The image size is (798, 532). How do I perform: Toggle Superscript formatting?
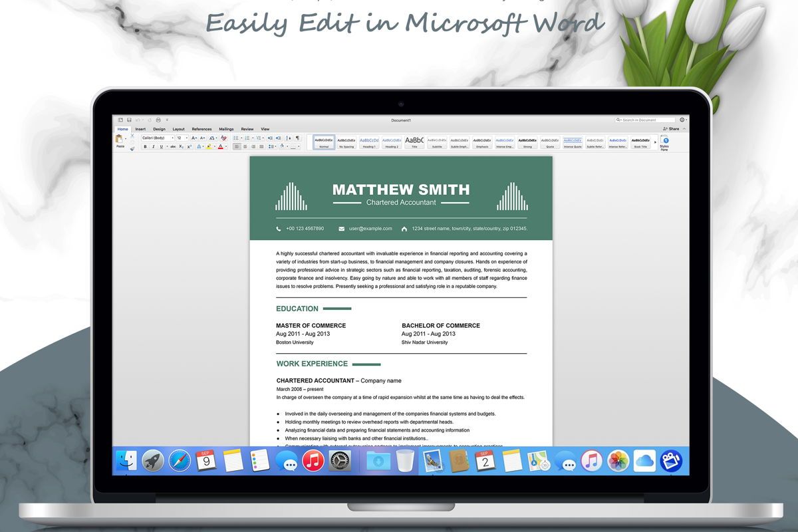click(x=189, y=146)
